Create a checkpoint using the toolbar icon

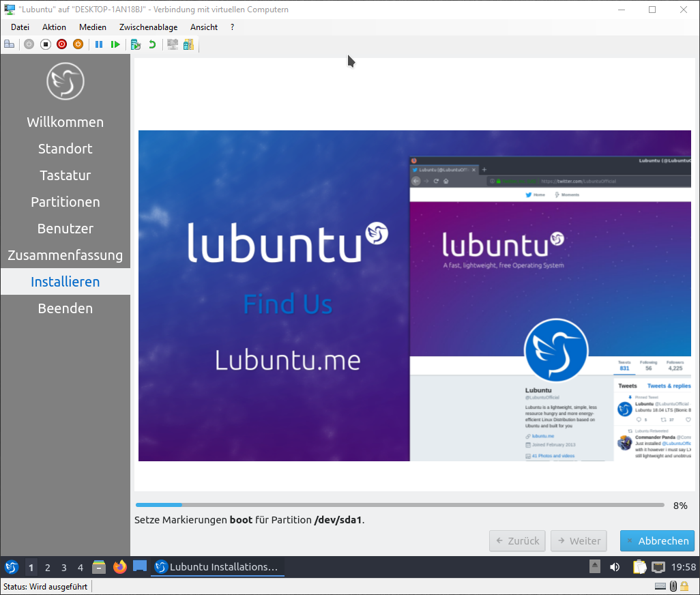(x=136, y=44)
